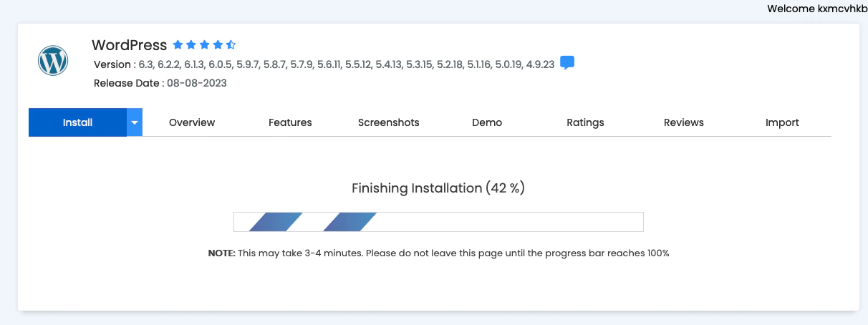Click the first rating star
This screenshot has width=868, height=325.
pyautogui.click(x=178, y=45)
